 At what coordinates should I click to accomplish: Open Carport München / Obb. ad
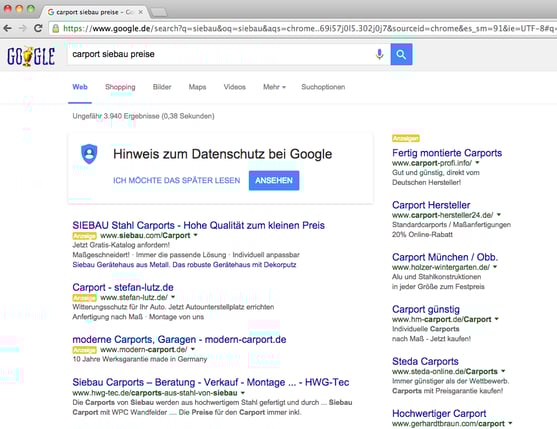445,257
